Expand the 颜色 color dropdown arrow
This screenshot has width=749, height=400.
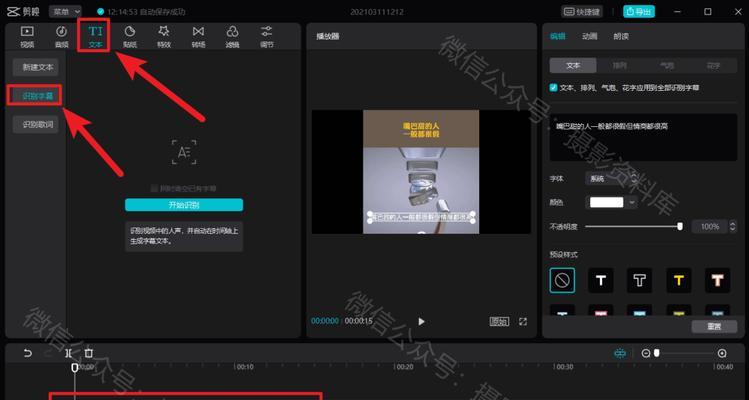(632, 202)
